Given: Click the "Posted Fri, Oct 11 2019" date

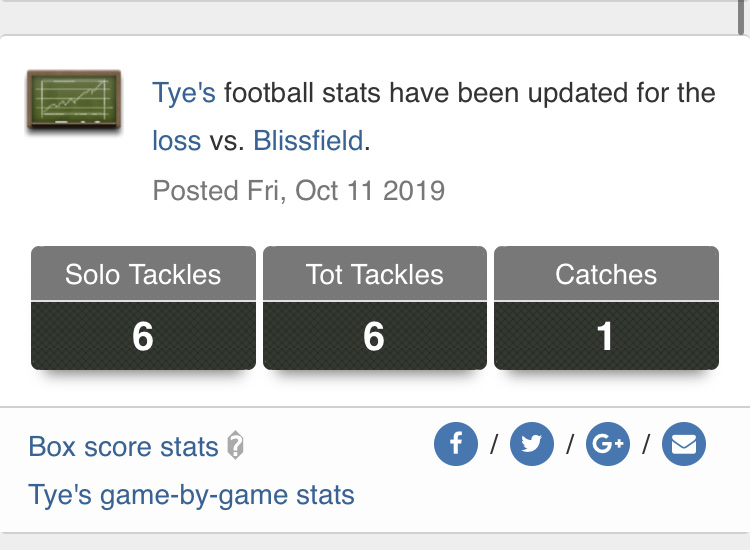Looking at the screenshot, I should tap(298, 190).
